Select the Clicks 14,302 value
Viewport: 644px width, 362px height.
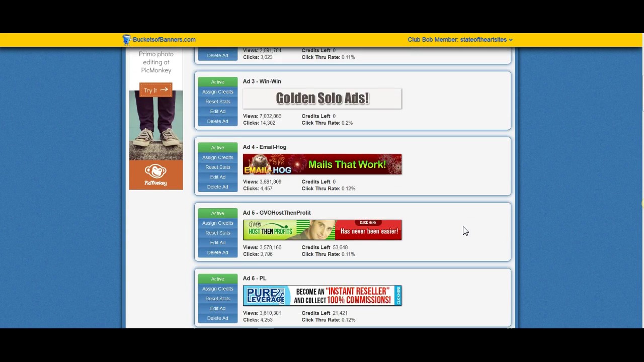coord(268,123)
